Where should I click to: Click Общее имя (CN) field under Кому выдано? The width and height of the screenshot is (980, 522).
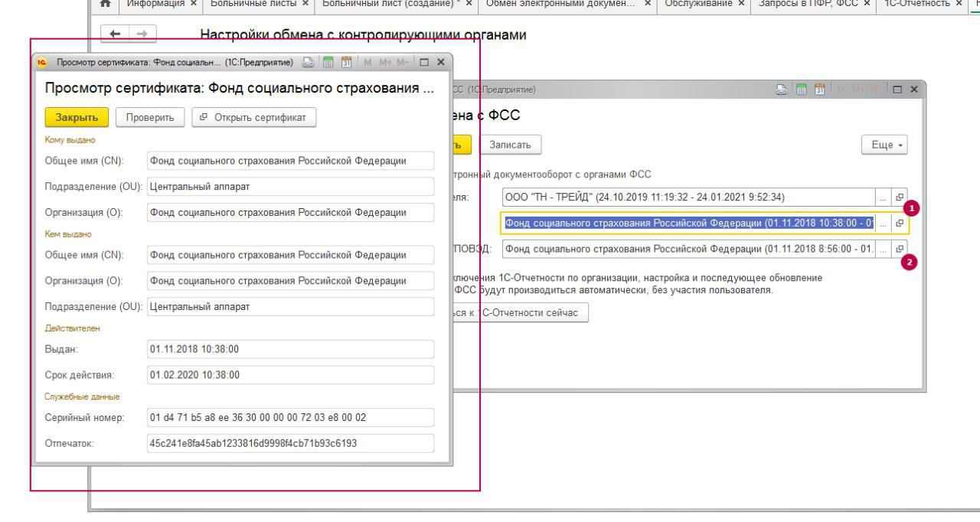[289, 161]
